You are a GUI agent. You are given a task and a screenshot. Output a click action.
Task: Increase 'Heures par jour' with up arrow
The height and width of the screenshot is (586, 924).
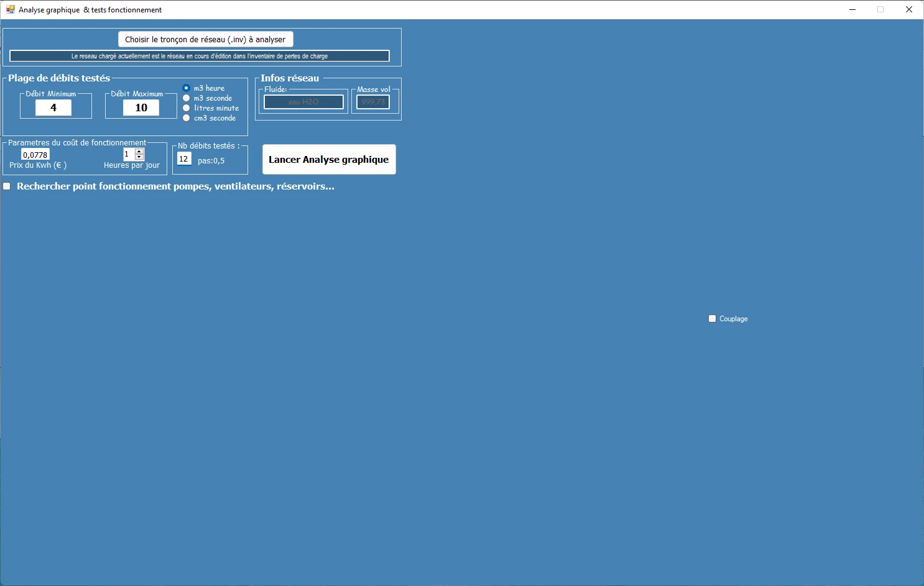pos(140,151)
